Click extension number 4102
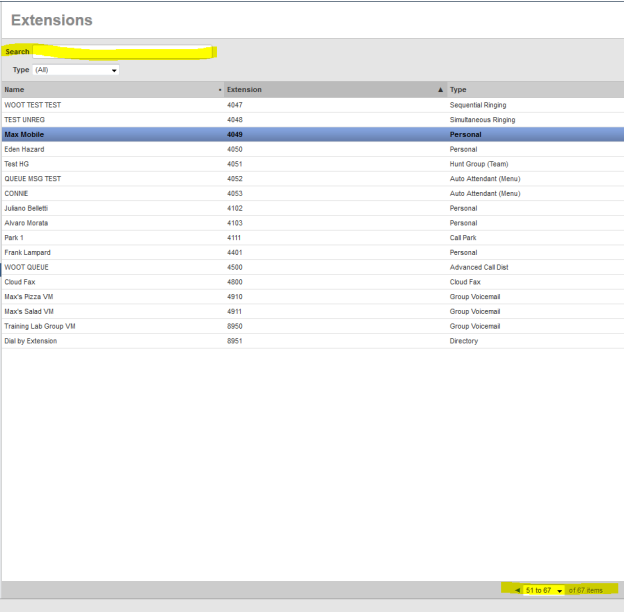 click(x=235, y=208)
